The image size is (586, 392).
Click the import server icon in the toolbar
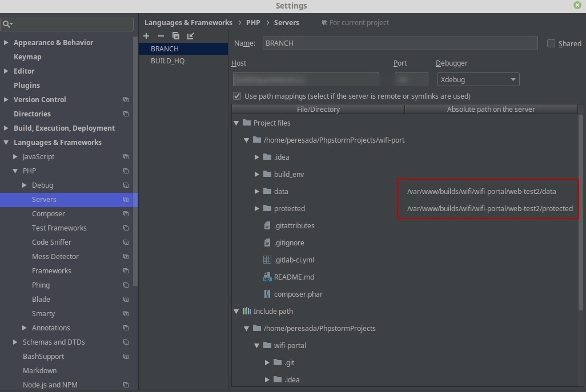[191, 36]
